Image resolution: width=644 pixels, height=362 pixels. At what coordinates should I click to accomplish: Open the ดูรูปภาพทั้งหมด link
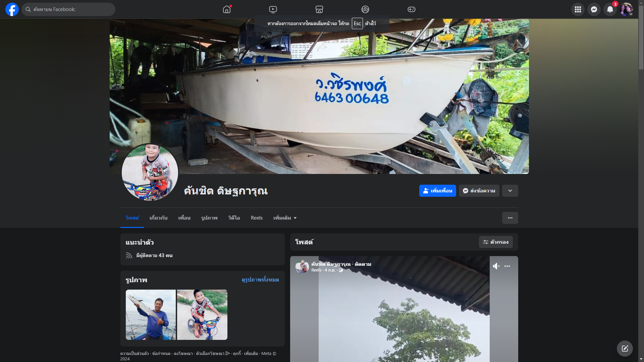click(260, 280)
